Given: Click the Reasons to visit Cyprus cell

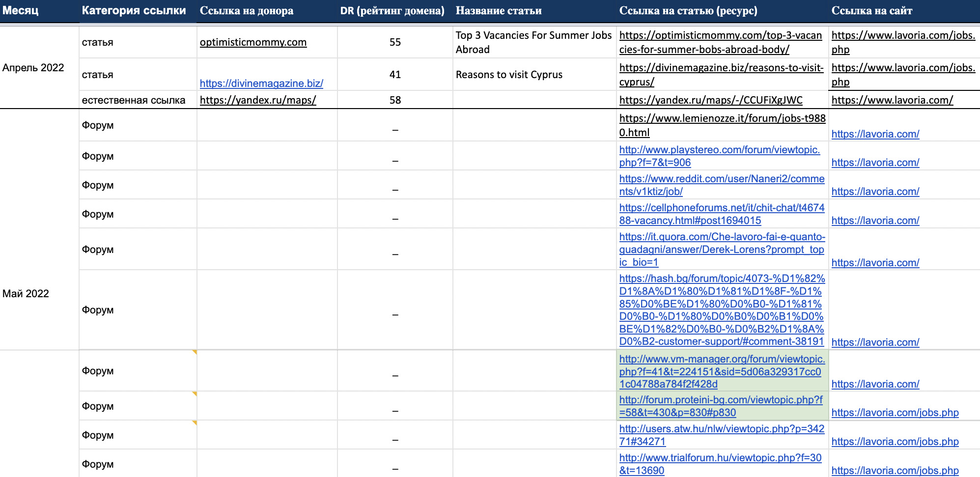Looking at the screenshot, I should coord(534,75).
